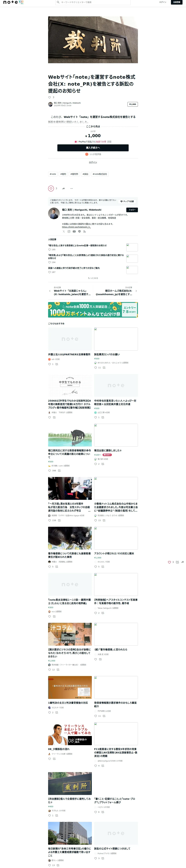The height and width of the screenshot is (868, 186).
Task: Click the チップで応援 tip button
Action: pos(127,202)
